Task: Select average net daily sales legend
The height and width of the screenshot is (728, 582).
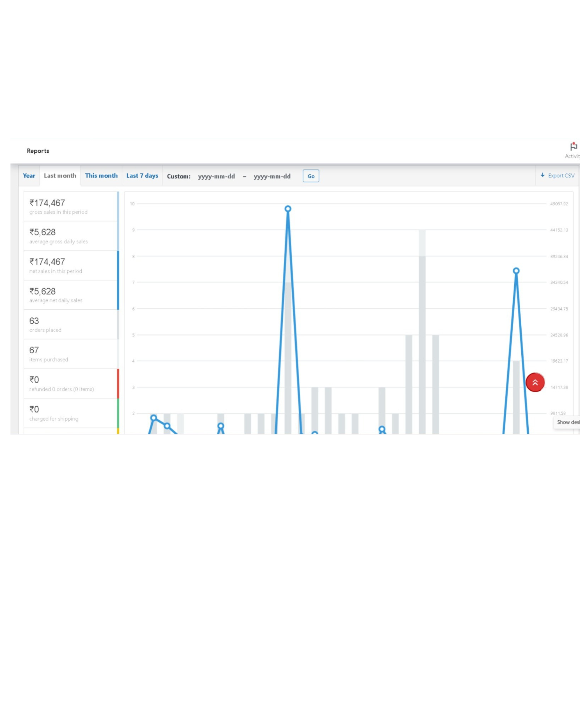Action: pos(71,295)
